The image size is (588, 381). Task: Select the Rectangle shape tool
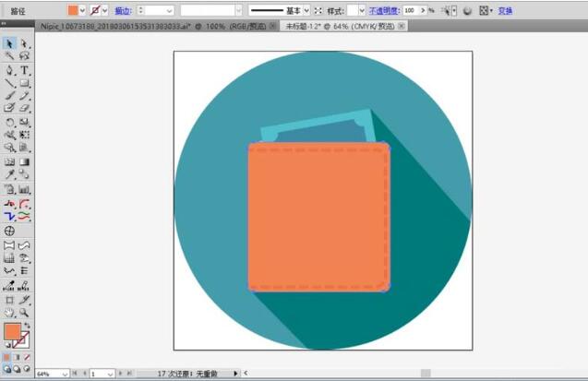tap(24, 83)
